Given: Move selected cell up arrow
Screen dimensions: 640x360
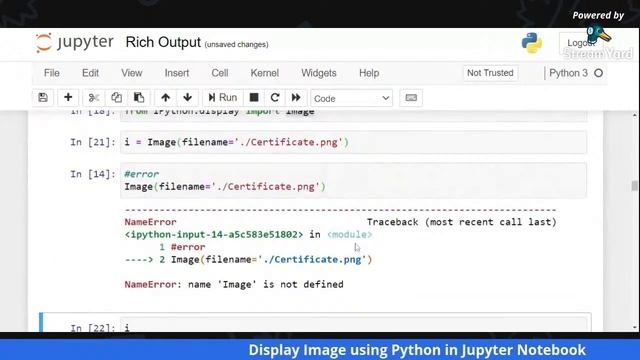Looking at the screenshot, I should tap(165, 98).
